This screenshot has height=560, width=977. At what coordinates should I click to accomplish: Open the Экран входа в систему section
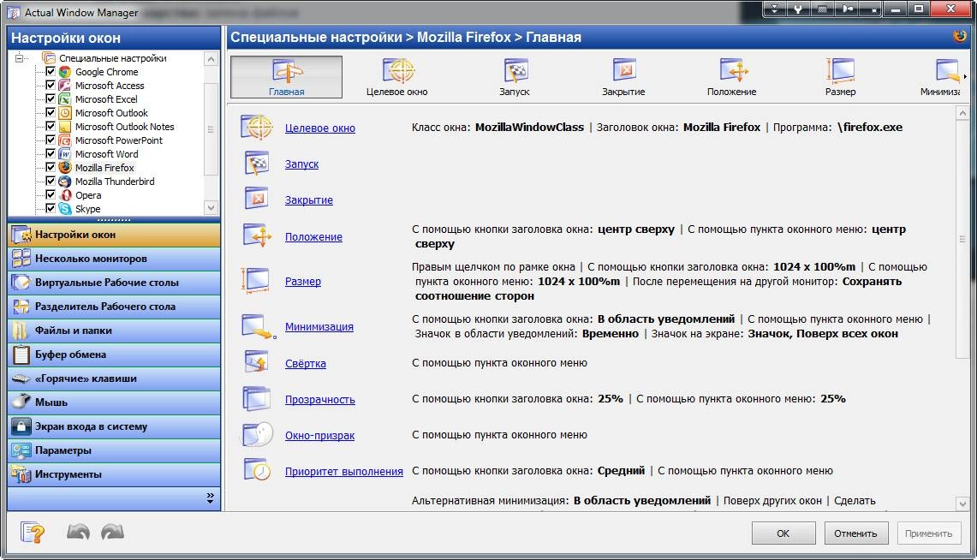coord(114,426)
